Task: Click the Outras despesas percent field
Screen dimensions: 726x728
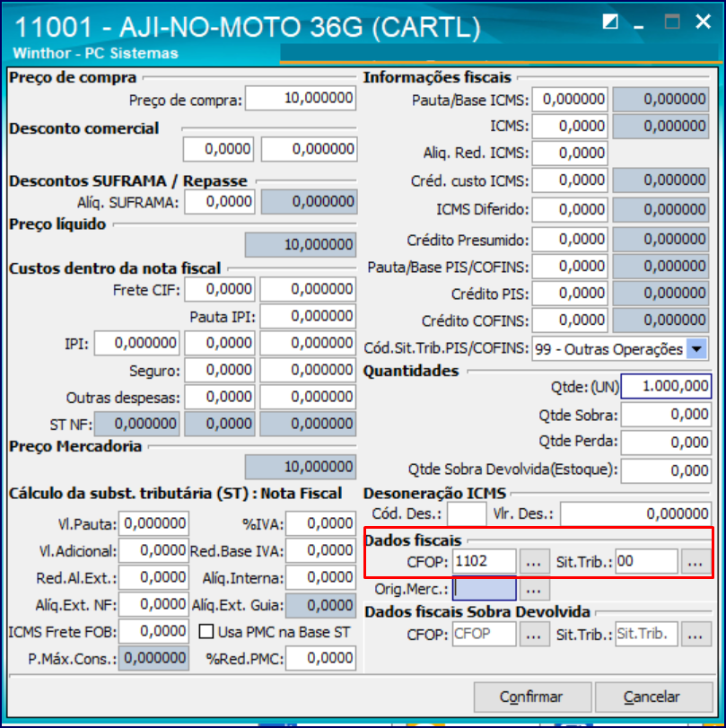Action: point(220,397)
